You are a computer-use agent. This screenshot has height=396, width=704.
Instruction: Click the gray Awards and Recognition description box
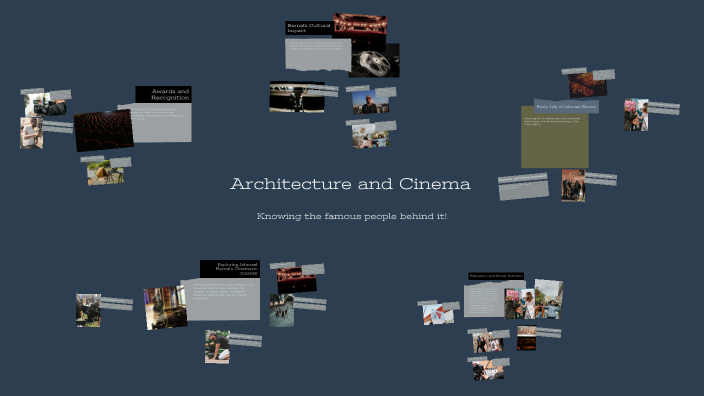(163, 123)
